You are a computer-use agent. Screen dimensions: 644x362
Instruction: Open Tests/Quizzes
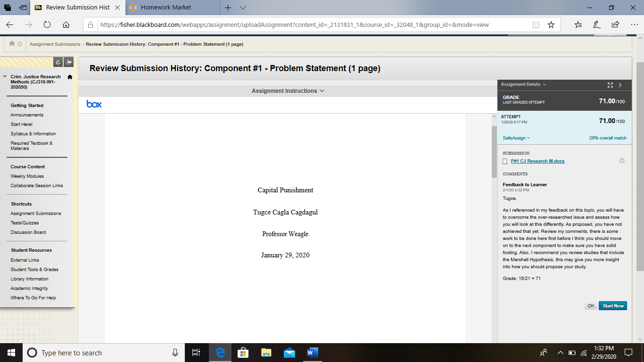25,223
